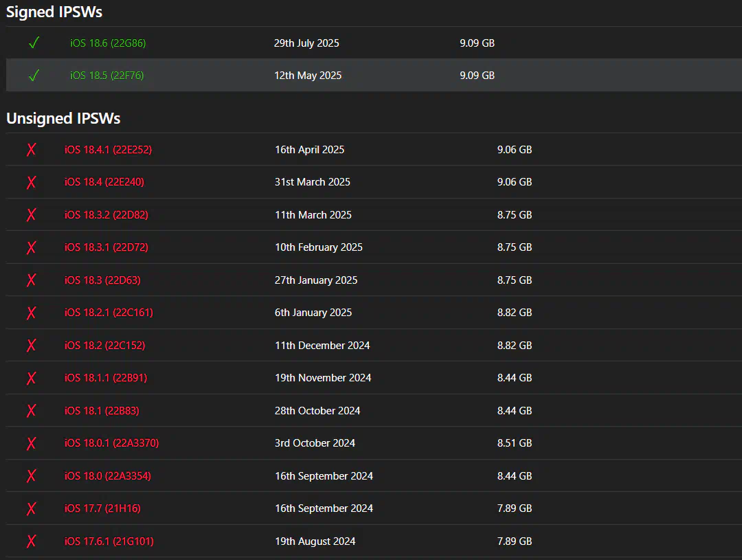Click the red X beside iOS 17.6.1
Image resolution: width=742 pixels, height=560 pixels.
(x=31, y=541)
